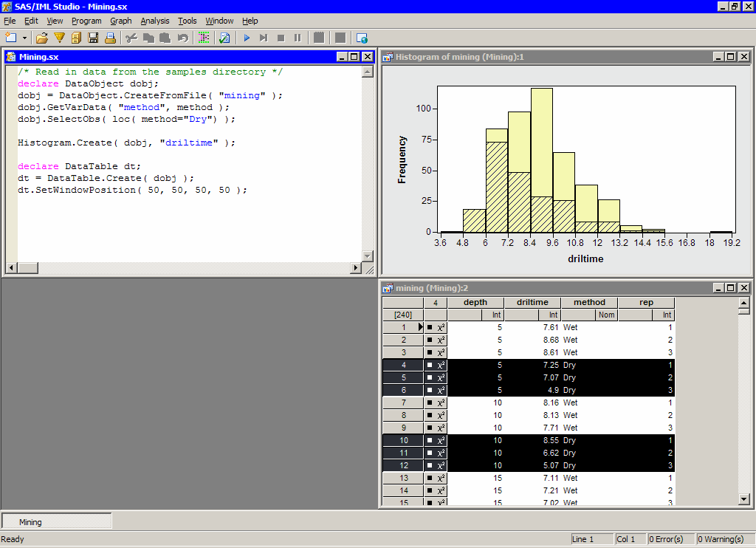Viewport: 756px width, 548px height.
Task: Paste code from the clipboard
Action: (x=164, y=38)
